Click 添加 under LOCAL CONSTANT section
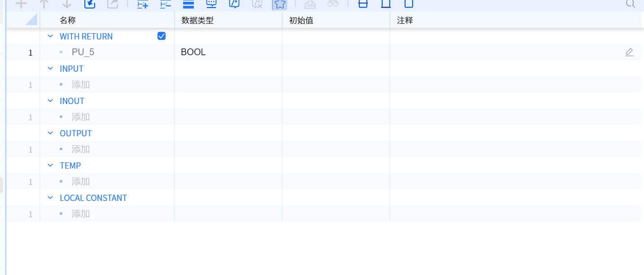The image size is (644, 275). click(x=81, y=214)
